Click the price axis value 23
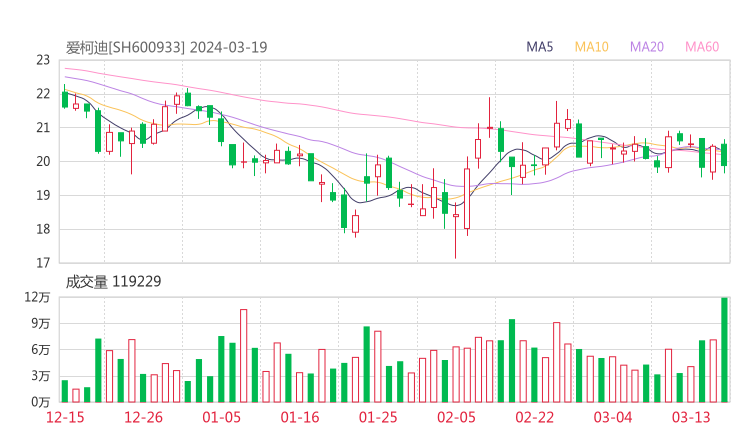 coord(43,60)
